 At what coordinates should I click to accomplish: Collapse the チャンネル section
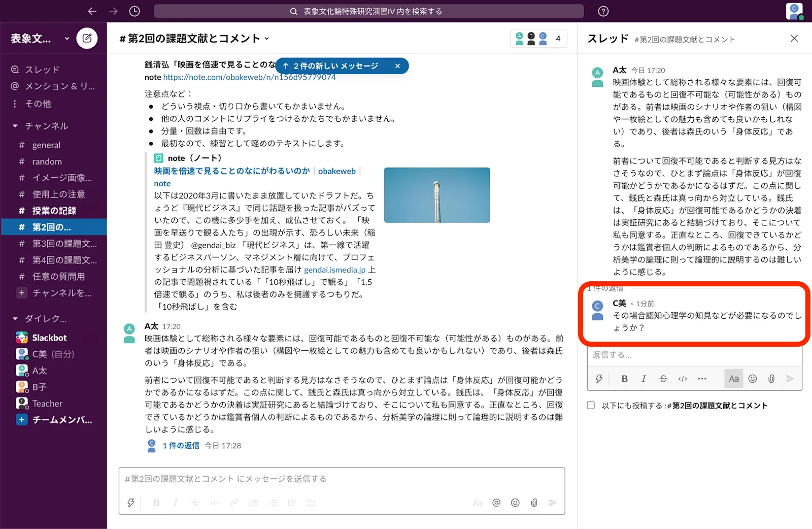(15, 126)
